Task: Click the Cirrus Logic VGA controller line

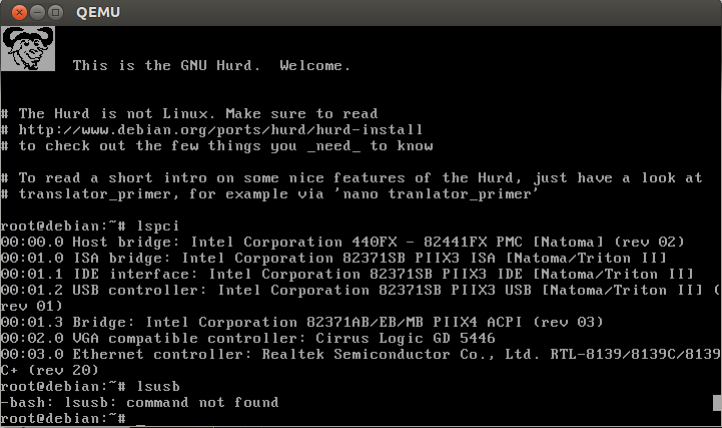Action: (248, 338)
